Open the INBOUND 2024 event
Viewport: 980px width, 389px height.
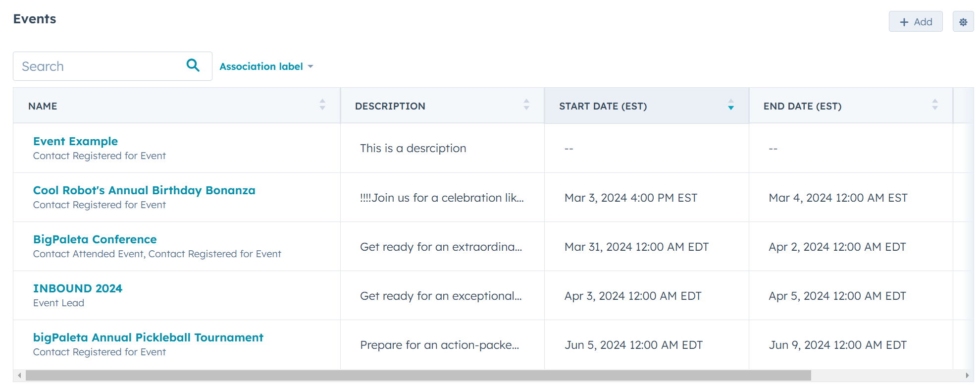pyautogui.click(x=78, y=288)
